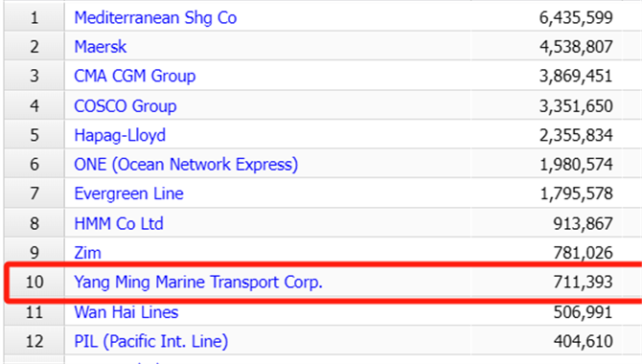This screenshot has width=642, height=364.
Task: Open the Maersk company link
Action: click(101, 47)
